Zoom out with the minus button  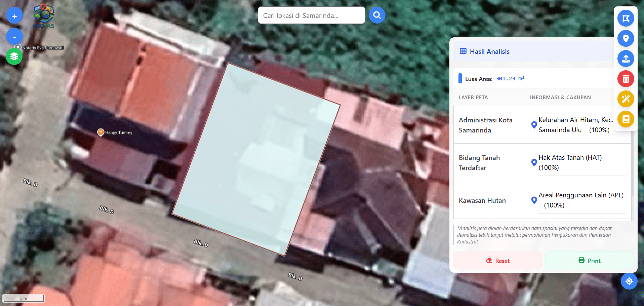pyautogui.click(x=14, y=37)
